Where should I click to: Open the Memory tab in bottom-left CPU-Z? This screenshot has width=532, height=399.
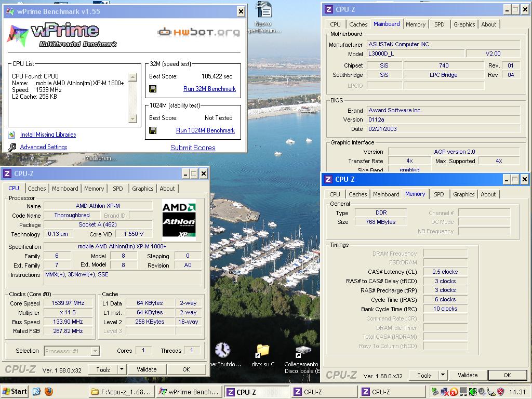click(94, 189)
